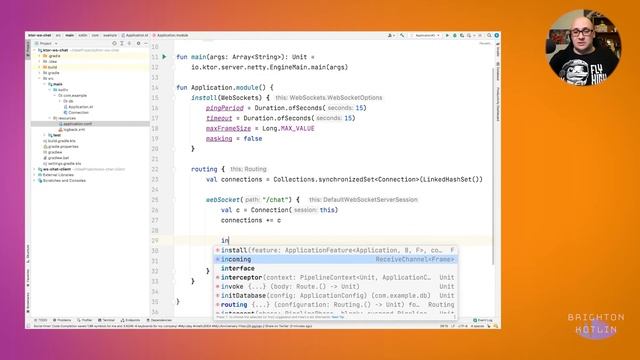Choose the interface completion suggestion
Screen dimensions: 640x360
pos(336,268)
